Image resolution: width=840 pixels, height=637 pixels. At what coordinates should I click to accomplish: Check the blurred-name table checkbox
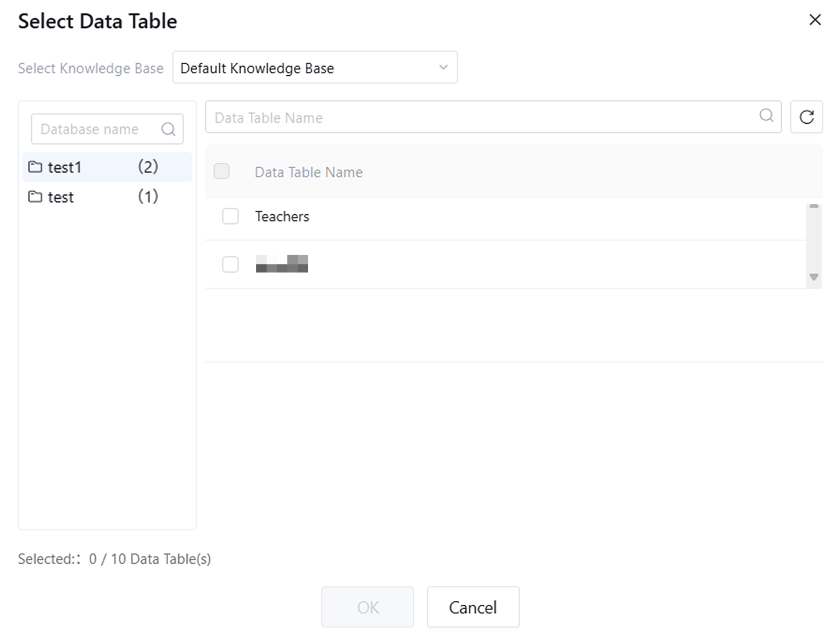point(230,264)
